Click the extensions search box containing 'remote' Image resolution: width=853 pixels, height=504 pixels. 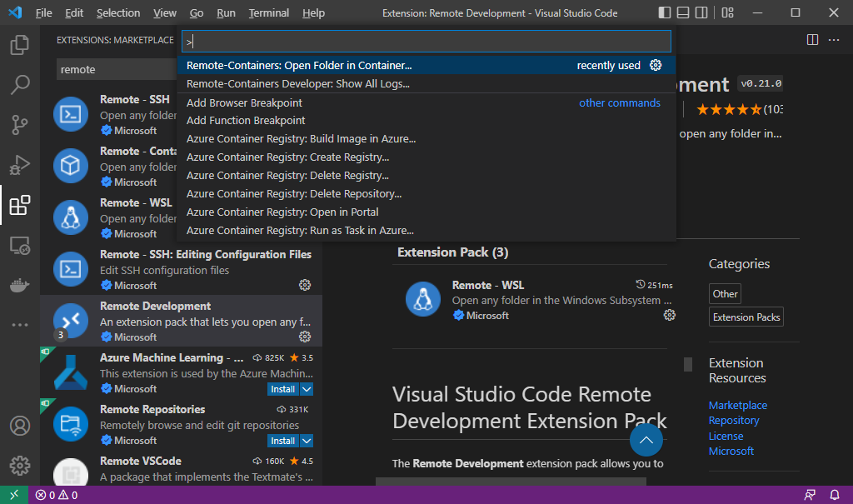click(117, 70)
